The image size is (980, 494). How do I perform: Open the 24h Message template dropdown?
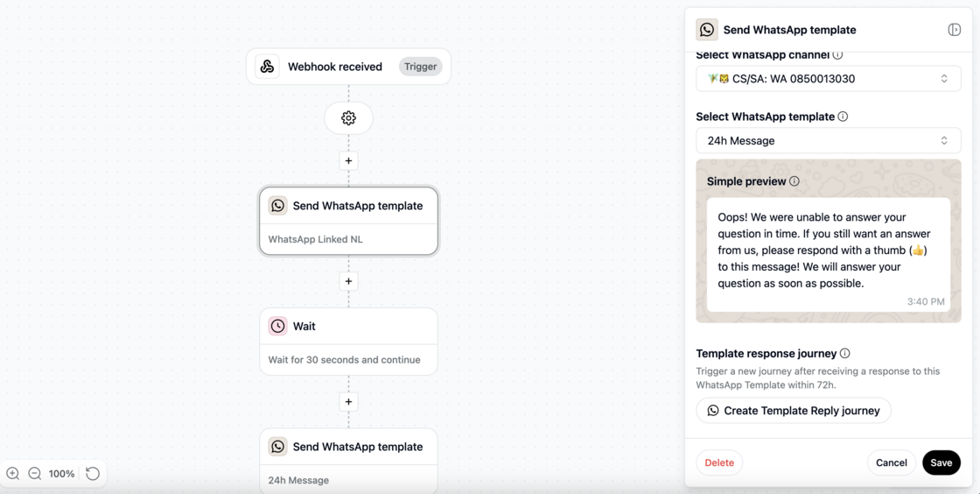[x=828, y=141]
